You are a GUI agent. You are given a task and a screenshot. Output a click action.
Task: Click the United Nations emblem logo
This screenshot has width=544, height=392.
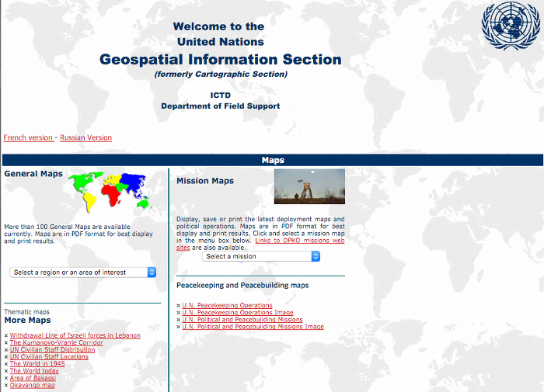[511, 26]
